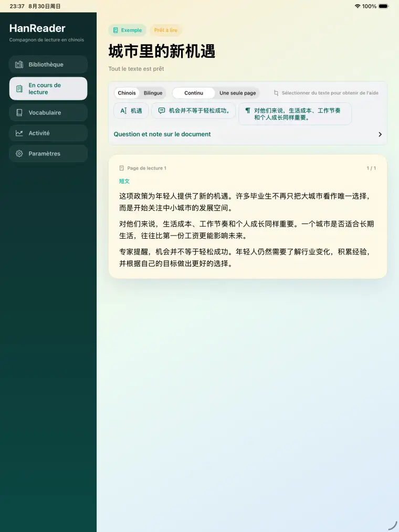Click the Paramètres gear icon
The image size is (399, 532).
[x=19, y=153]
